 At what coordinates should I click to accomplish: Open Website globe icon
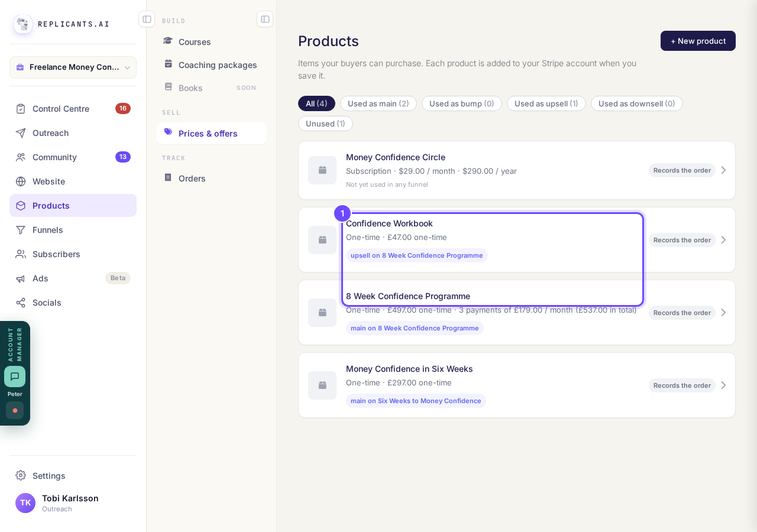21,181
